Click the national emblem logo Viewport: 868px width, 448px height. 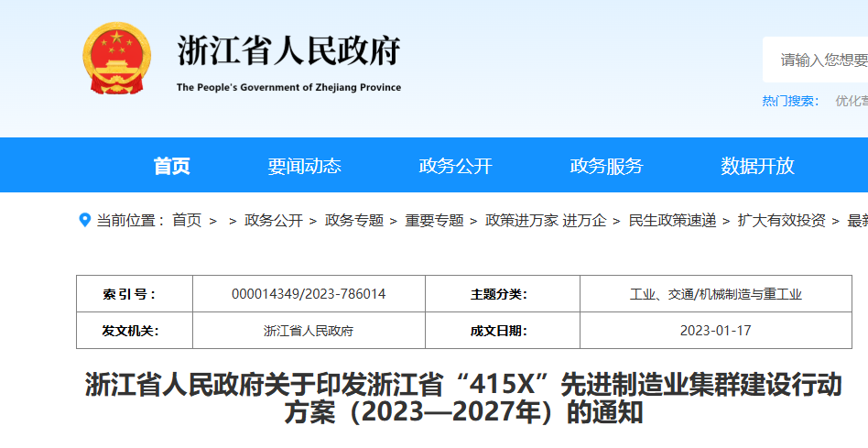(x=117, y=59)
